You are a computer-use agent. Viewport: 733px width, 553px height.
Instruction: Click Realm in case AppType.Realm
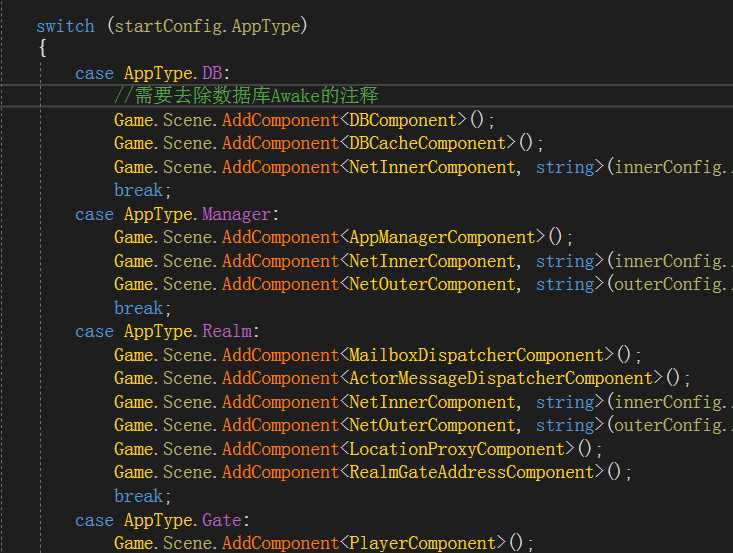[x=227, y=331]
